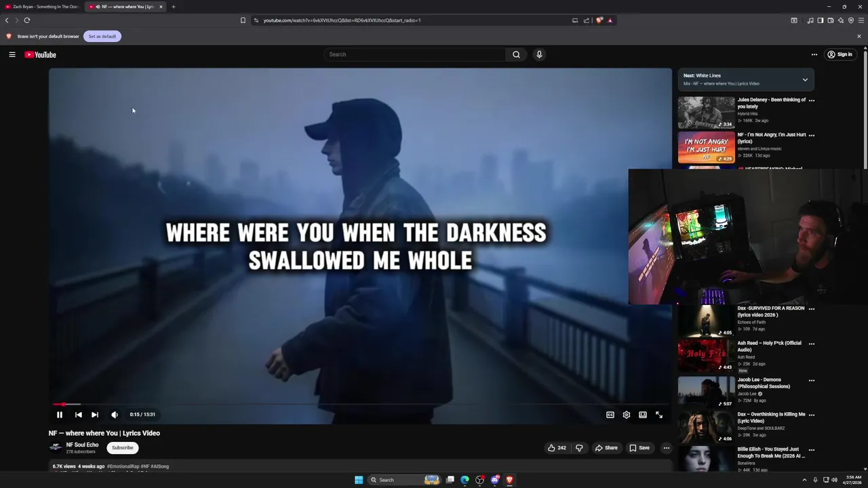Toggle closed captions on the player
Screen dimensions: 868x488
[610, 415]
